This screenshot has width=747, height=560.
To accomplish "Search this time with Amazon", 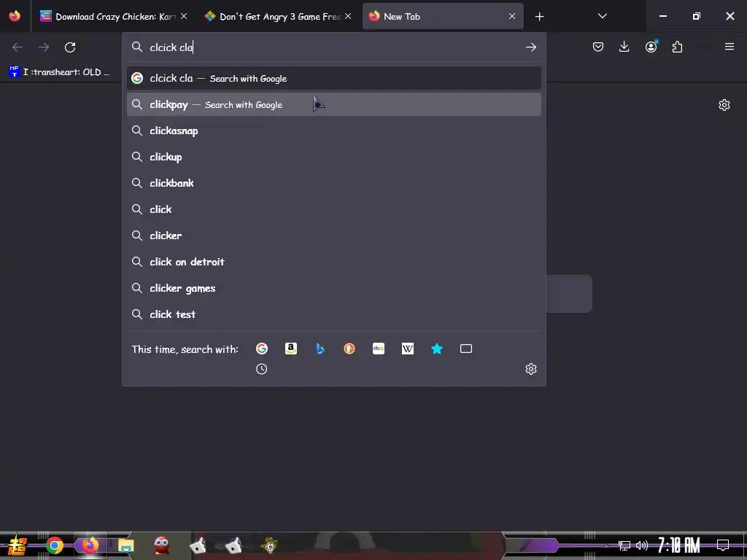I will click(290, 349).
